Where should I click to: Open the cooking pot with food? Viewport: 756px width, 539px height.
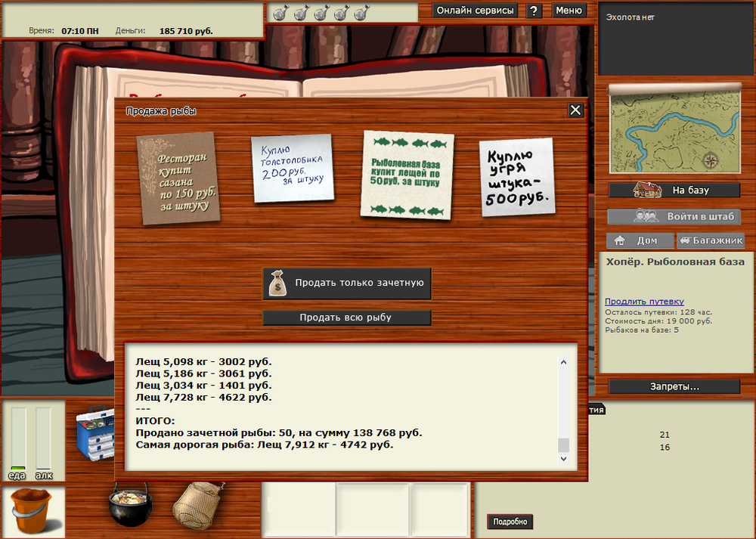pyautogui.click(x=130, y=506)
